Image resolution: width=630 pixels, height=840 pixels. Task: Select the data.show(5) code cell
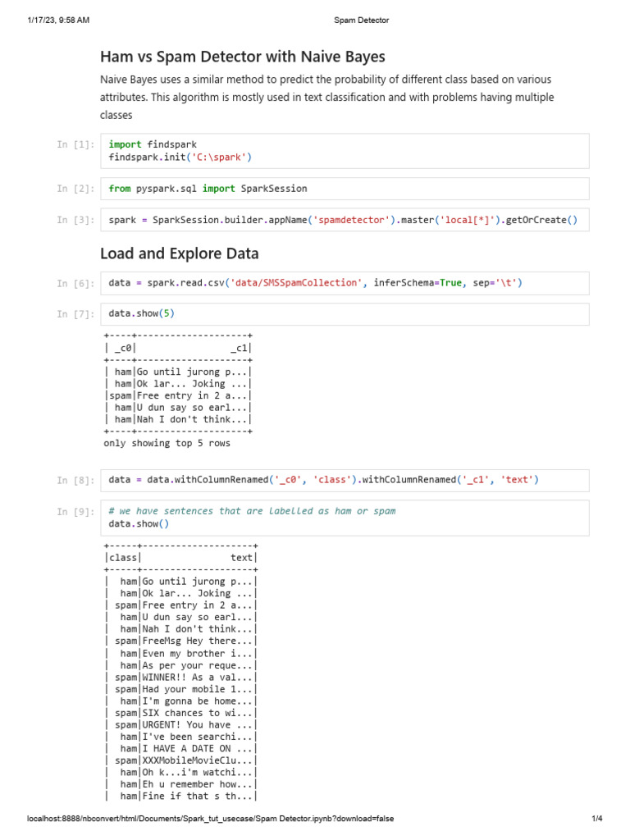tap(344, 314)
